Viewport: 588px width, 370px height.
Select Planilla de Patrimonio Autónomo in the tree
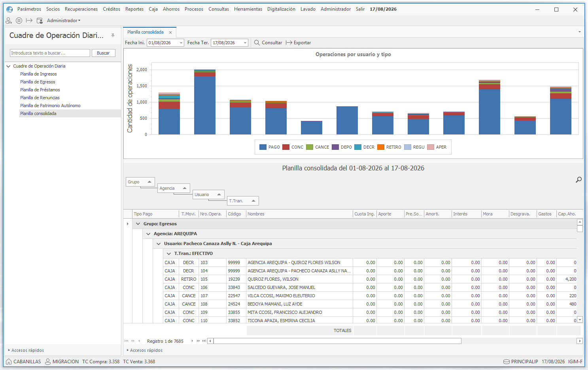click(x=50, y=106)
